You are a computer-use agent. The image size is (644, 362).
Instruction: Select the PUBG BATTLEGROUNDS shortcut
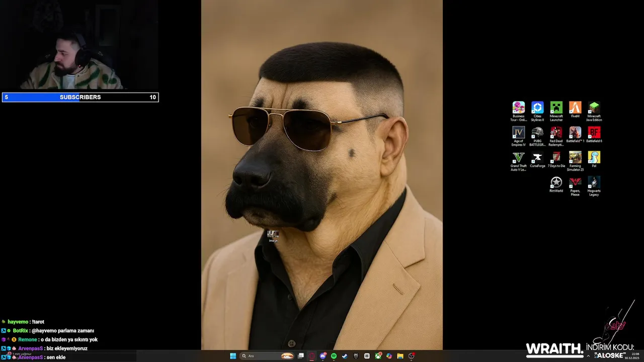coord(537,136)
